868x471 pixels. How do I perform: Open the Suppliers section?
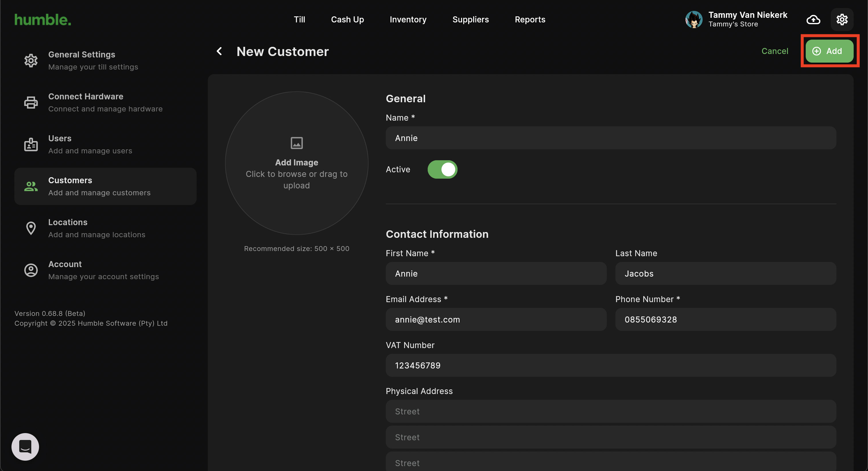point(470,20)
